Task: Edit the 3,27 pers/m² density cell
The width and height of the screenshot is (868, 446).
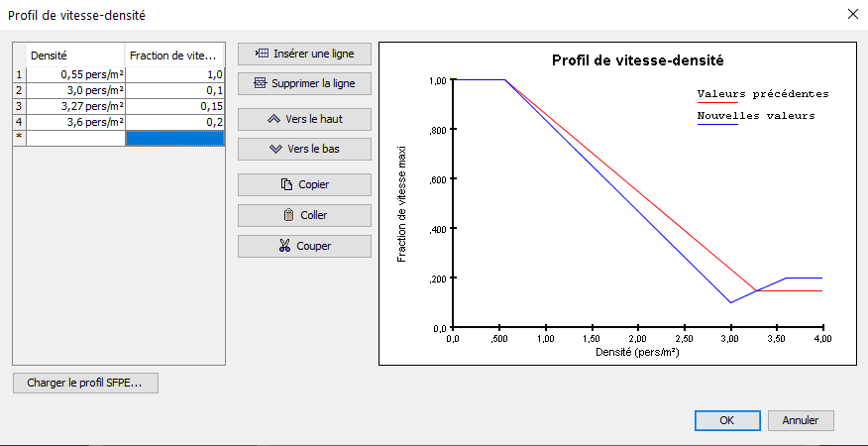Action: click(76, 106)
